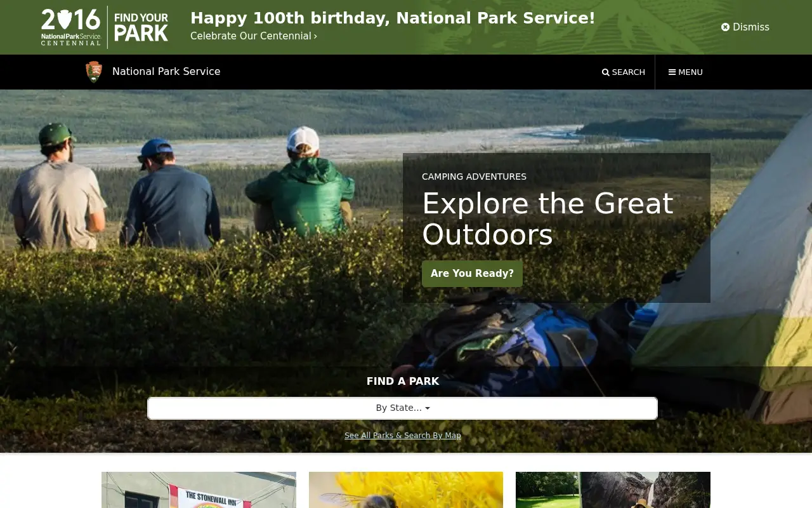This screenshot has height=508, width=812.
Task: Open the Search button in the black bar
Action: (x=624, y=72)
